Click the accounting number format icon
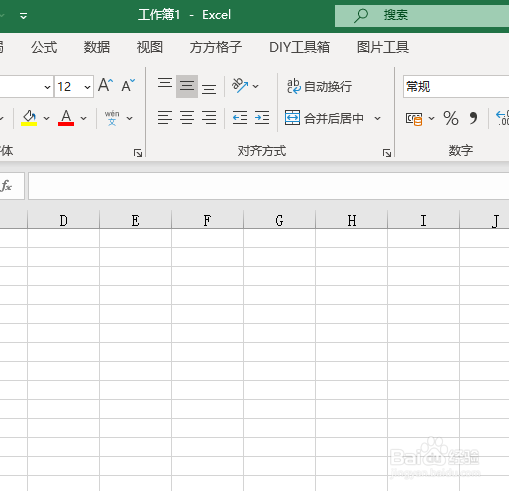 coord(414,118)
